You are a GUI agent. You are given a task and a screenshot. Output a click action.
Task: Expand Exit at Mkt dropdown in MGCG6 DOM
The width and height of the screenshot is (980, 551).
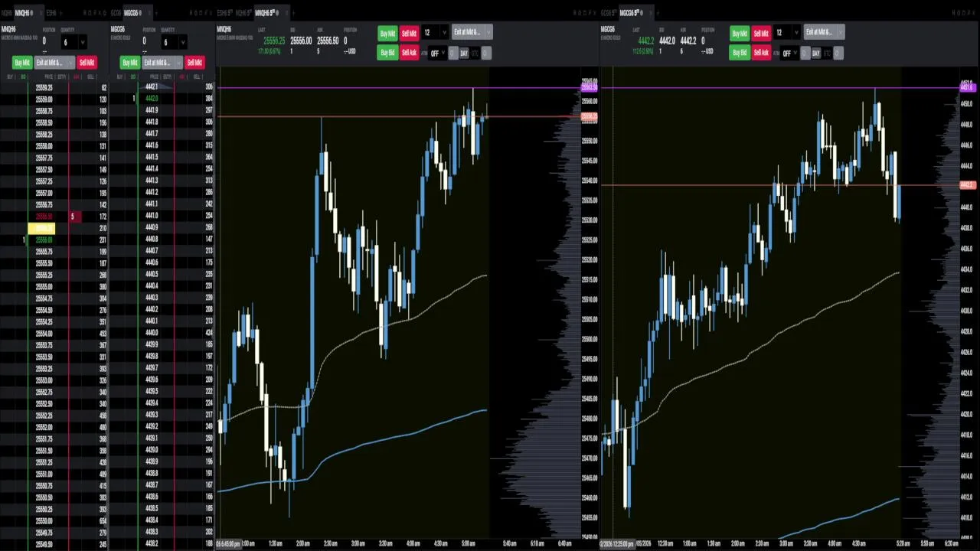[x=178, y=63]
